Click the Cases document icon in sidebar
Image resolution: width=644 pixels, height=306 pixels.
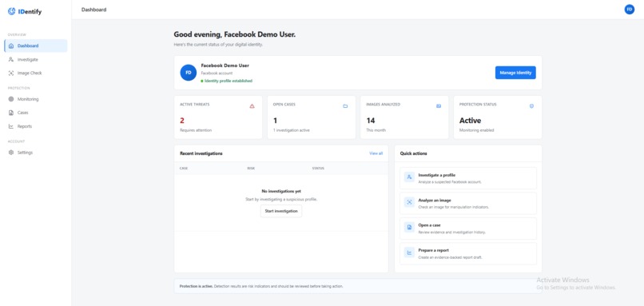pyautogui.click(x=11, y=113)
